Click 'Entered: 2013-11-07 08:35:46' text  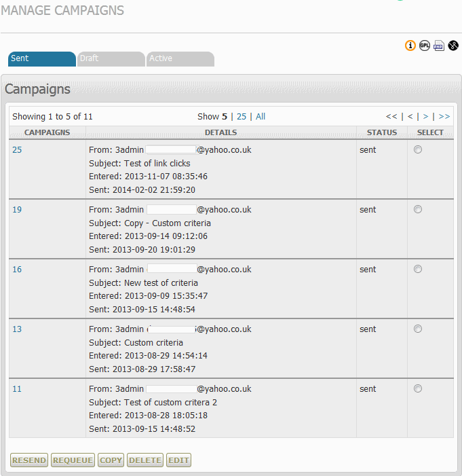pos(148,177)
